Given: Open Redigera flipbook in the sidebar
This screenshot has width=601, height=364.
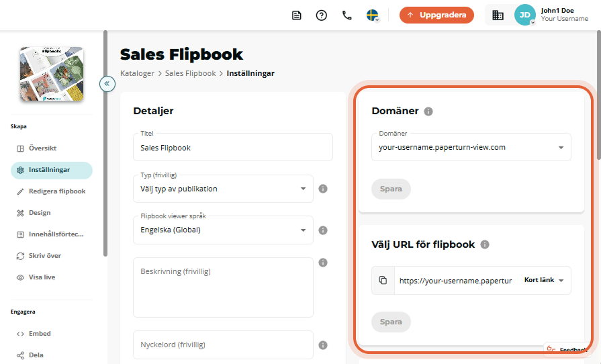Looking at the screenshot, I should click(x=51, y=191).
